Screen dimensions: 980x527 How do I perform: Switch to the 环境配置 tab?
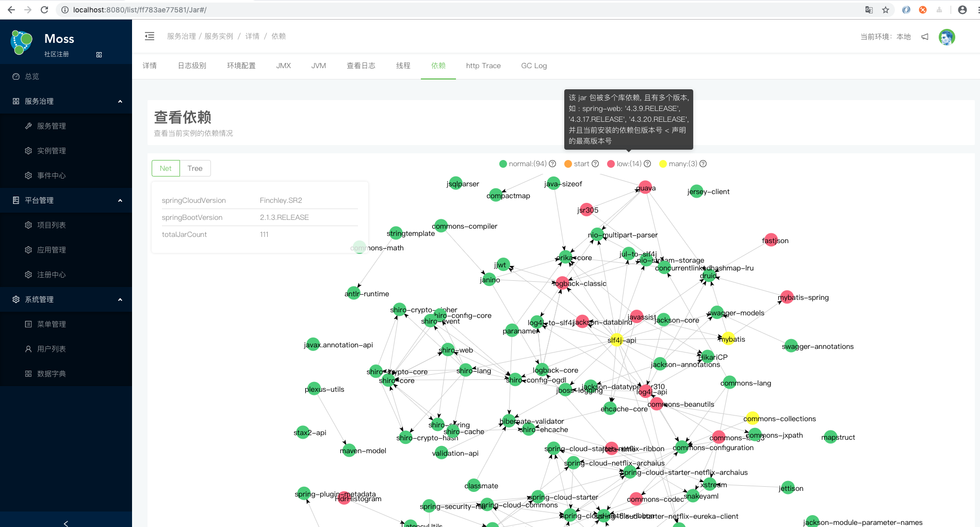241,66
